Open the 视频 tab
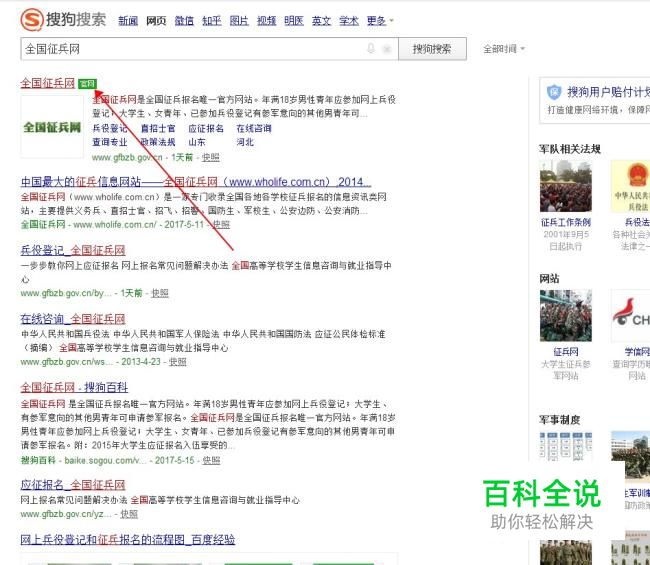The height and width of the screenshot is (565, 650). point(267,20)
